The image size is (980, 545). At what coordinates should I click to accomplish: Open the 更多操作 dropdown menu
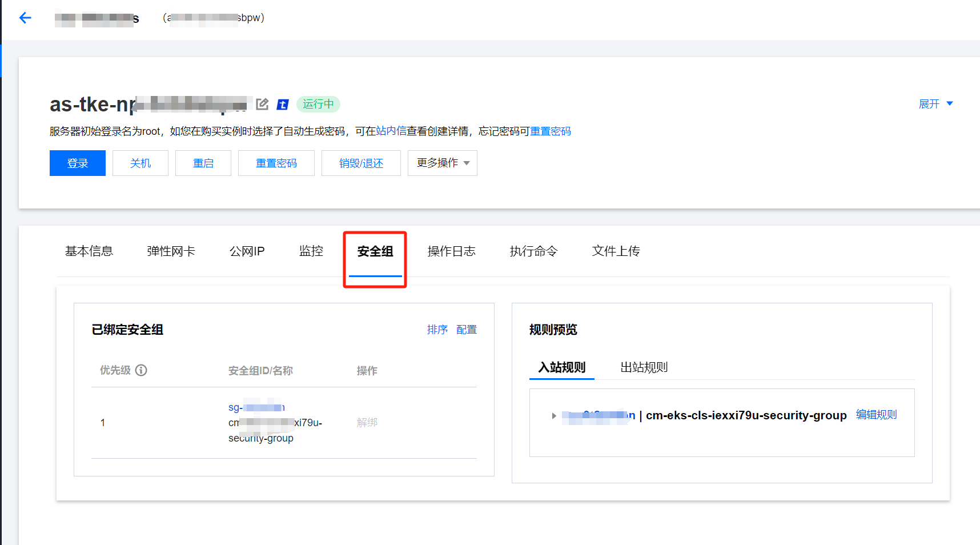[x=442, y=163]
